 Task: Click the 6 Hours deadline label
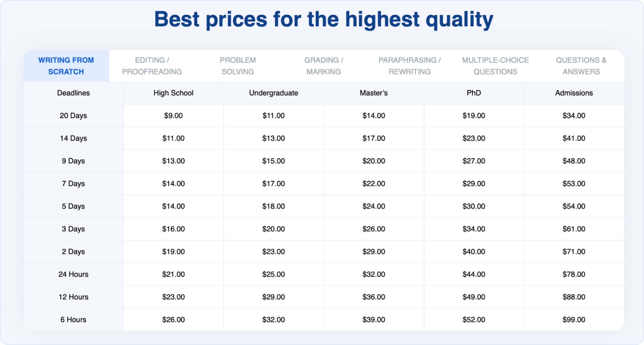click(73, 319)
